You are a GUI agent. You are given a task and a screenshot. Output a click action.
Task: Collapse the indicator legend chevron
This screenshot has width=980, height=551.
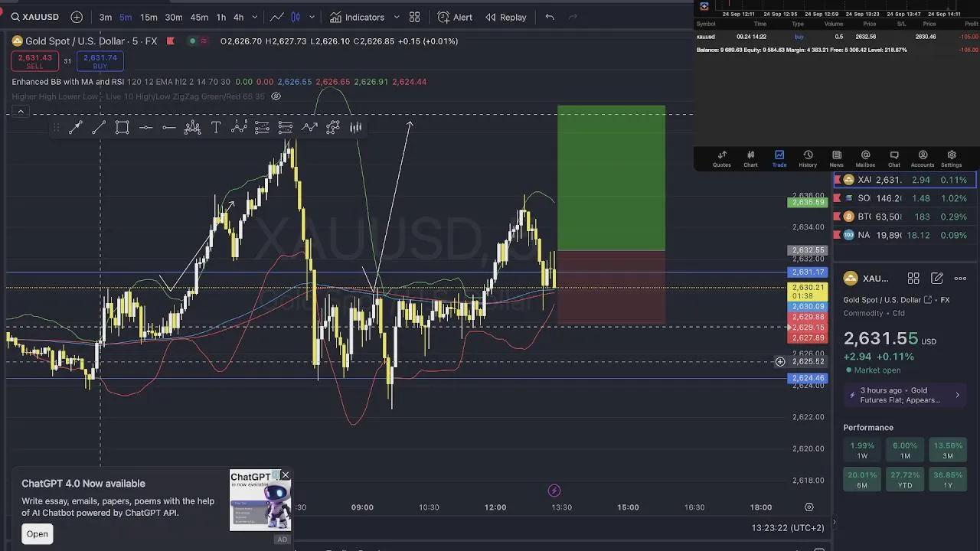point(21,112)
